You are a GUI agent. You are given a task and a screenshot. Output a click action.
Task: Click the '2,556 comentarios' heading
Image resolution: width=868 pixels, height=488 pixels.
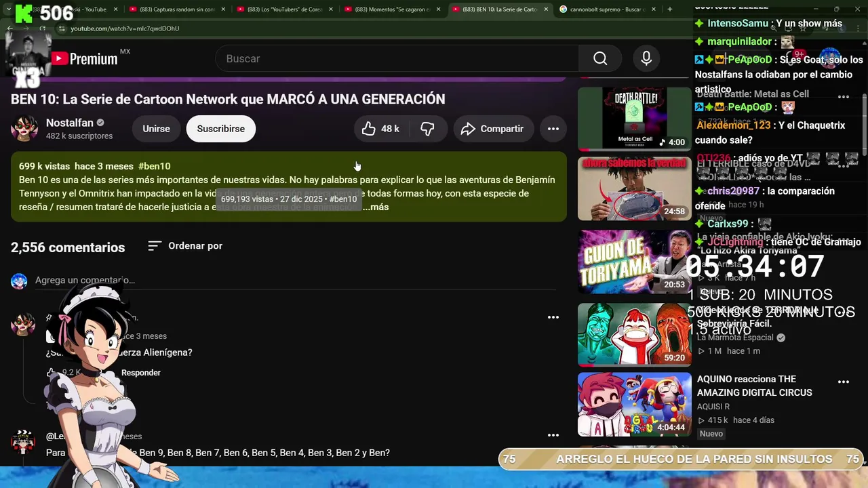(x=68, y=247)
